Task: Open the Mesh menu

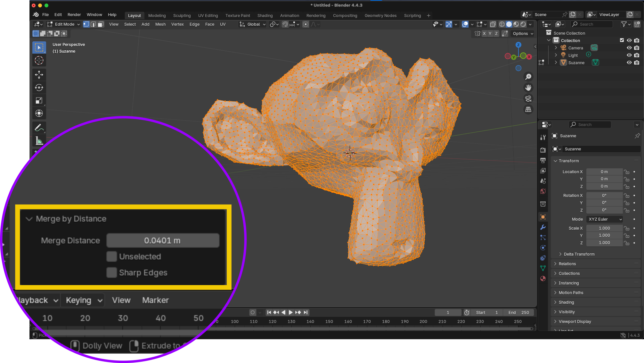Action: tap(160, 24)
